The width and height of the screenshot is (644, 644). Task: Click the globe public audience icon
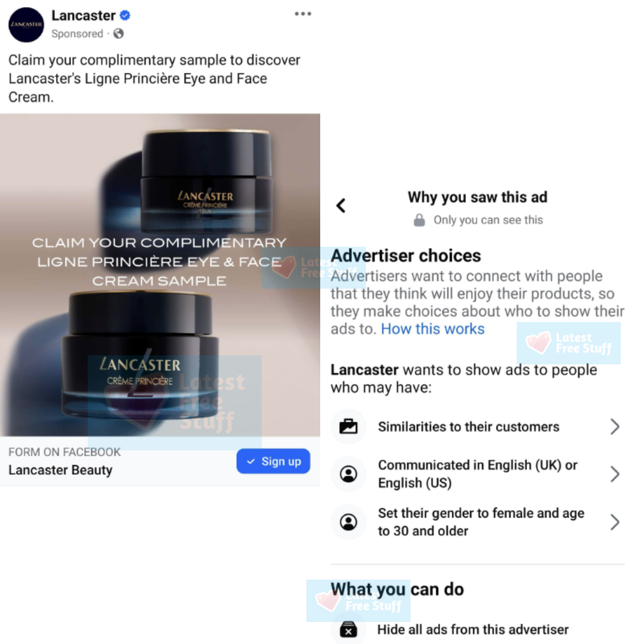[118, 33]
